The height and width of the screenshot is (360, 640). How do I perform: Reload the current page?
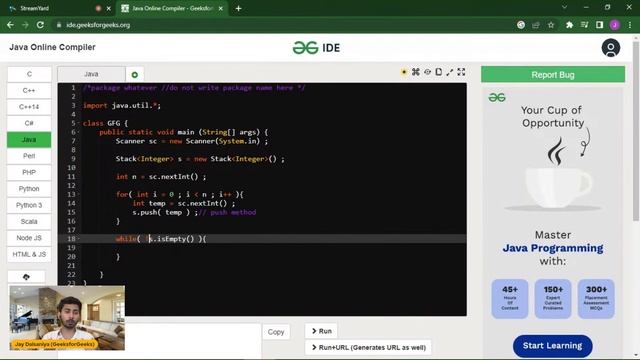(40, 25)
